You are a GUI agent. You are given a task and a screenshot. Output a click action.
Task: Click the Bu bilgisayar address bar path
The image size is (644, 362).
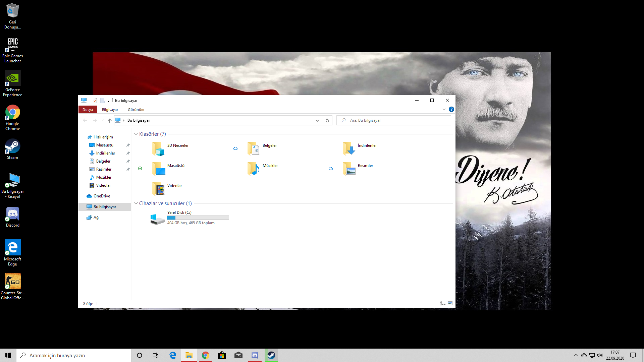click(x=139, y=120)
